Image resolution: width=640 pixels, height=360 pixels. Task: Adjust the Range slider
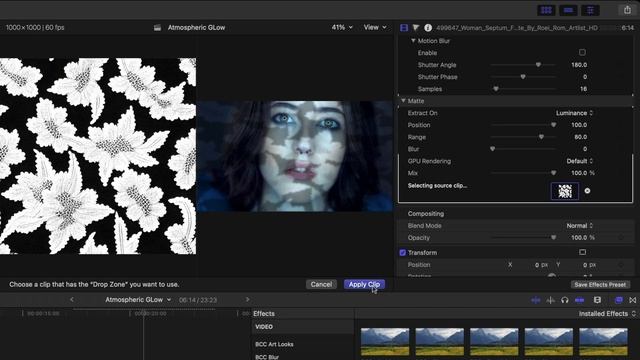541,137
